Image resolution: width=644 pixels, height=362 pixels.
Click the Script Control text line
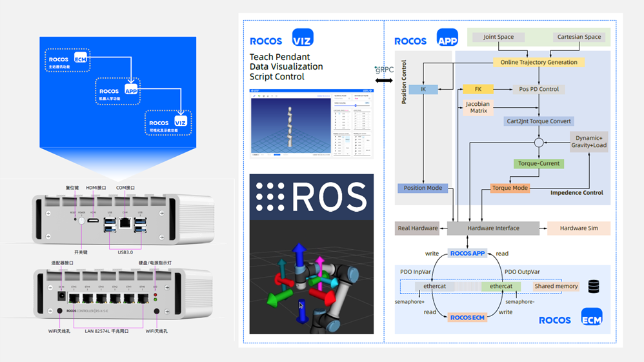click(x=277, y=77)
